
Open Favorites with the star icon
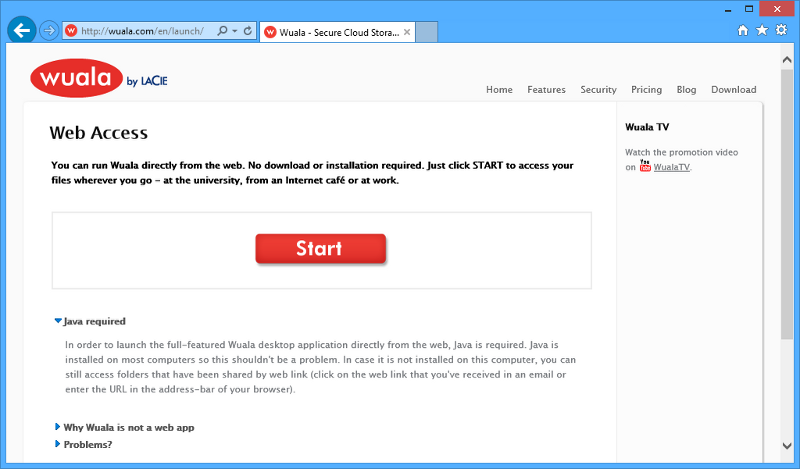pos(761,30)
